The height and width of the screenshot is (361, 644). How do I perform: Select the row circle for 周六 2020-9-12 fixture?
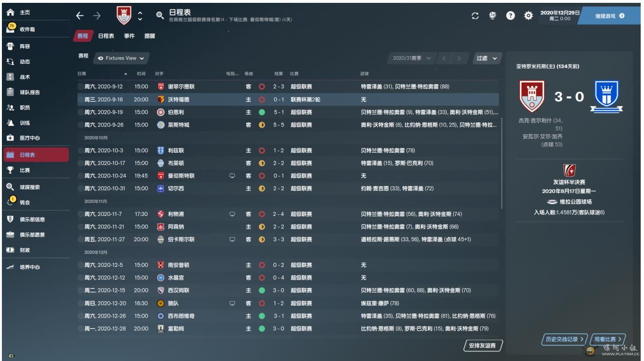point(80,87)
